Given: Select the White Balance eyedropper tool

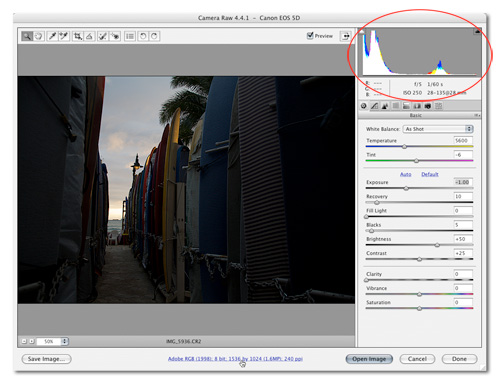Looking at the screenshot, I should (x=52, y=36).
